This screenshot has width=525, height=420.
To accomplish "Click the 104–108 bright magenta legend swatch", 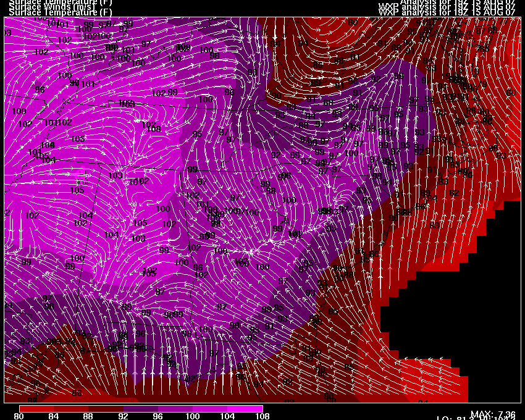I will click(x=245, y=409).
